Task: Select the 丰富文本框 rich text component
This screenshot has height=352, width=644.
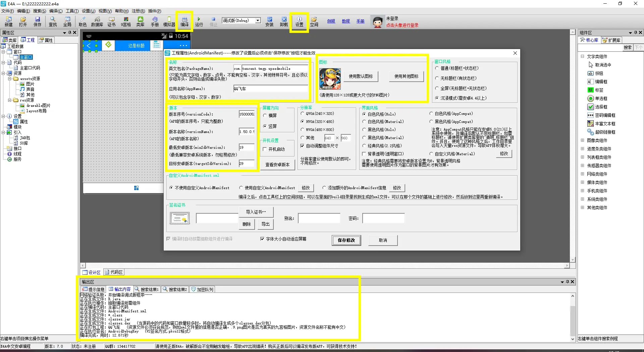Action: 601,124
